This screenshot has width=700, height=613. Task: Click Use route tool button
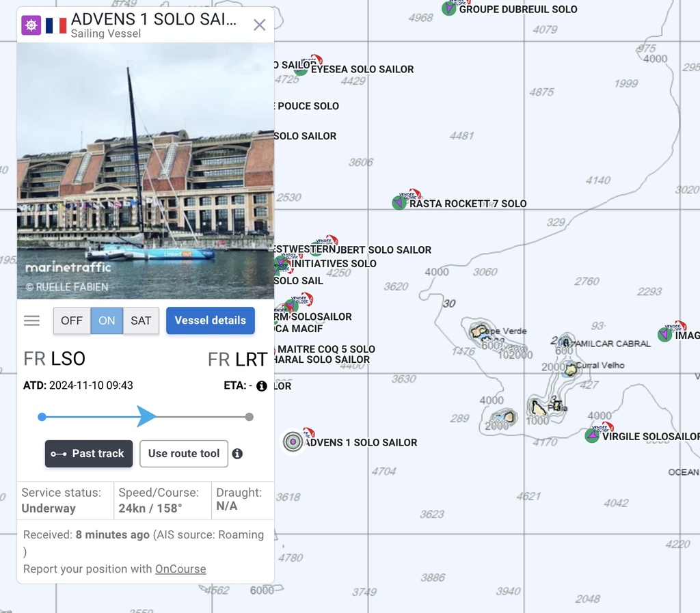coord(184,454)
